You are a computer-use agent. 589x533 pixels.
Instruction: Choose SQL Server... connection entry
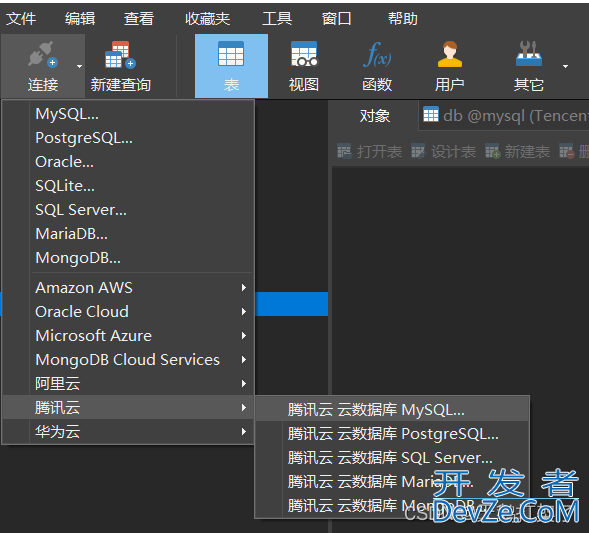click(128, 210)
